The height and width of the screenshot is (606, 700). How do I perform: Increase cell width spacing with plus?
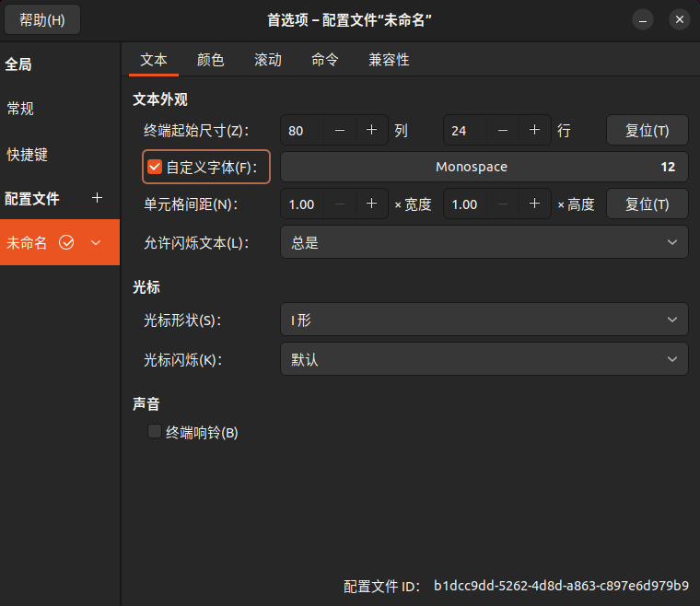click(371, 204)
